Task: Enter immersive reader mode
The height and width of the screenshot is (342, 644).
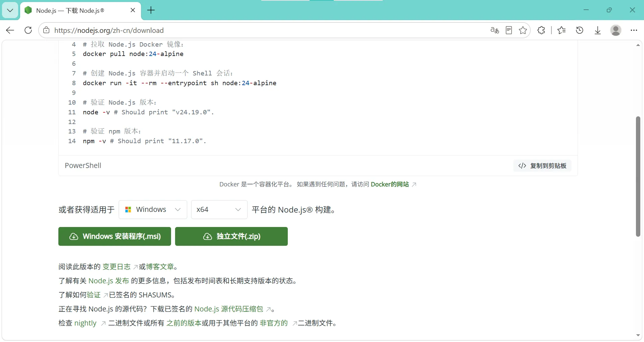Action: point(509,30)
